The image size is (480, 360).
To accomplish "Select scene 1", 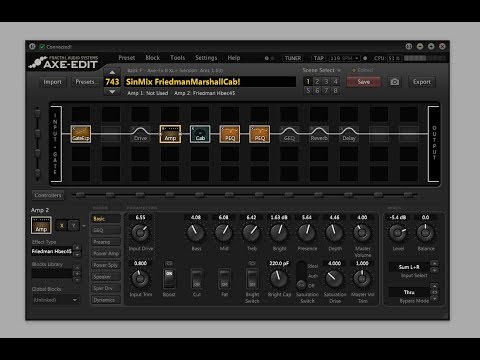I will (x=308, y=81).
